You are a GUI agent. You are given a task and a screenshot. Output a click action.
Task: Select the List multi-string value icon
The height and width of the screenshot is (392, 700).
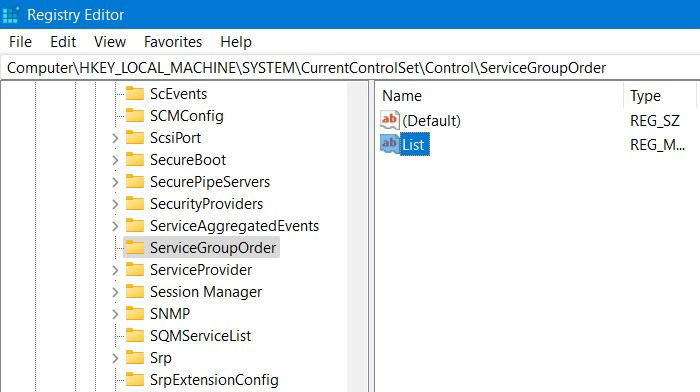[x=390, y=144]
